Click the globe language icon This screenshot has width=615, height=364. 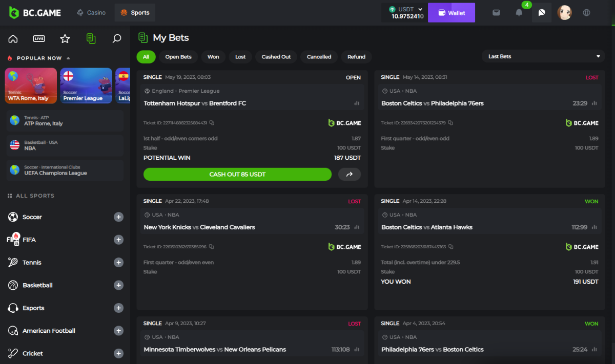click(x=587, y=13)
